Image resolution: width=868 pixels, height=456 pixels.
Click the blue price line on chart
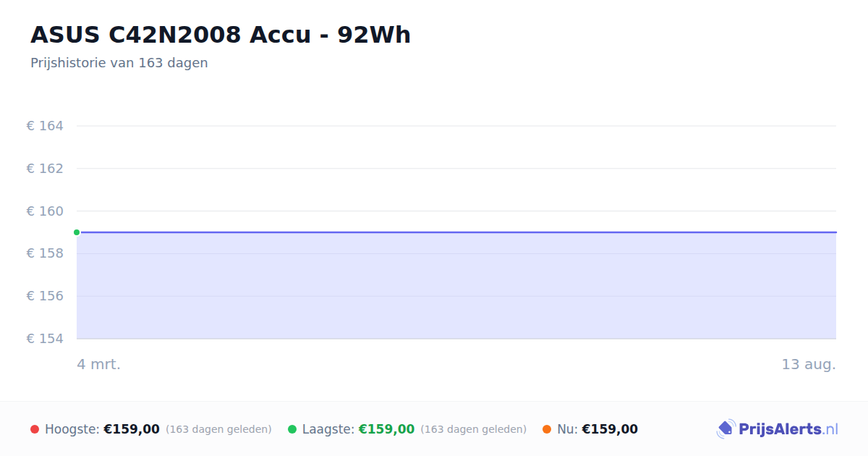point(456,232)
